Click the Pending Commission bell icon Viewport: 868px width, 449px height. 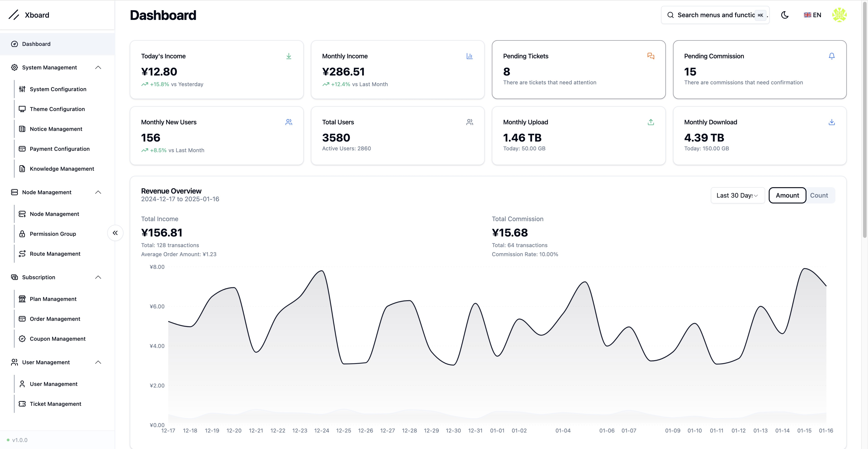pyautogui.click(x=831, y=56)
